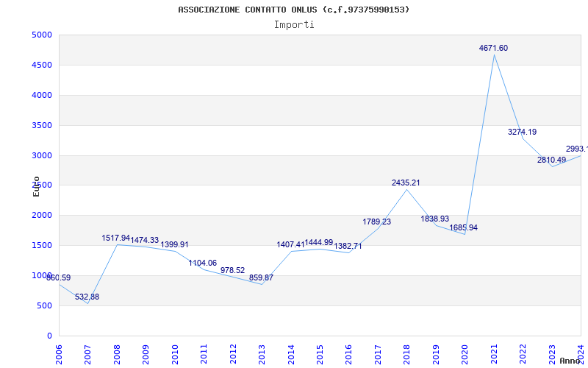This screenshot has height=368, width=588.
Task: Click the 2006 x-axis year label
Action: point(59,355)
